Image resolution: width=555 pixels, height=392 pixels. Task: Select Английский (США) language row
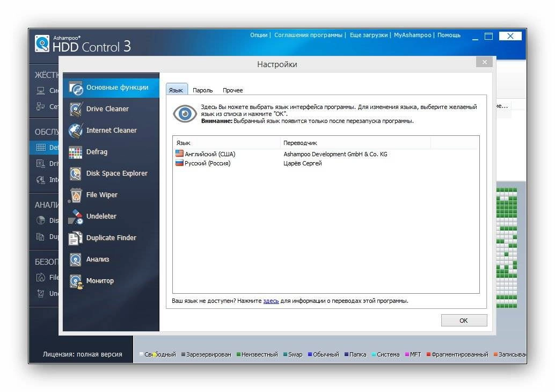(326, 154)
